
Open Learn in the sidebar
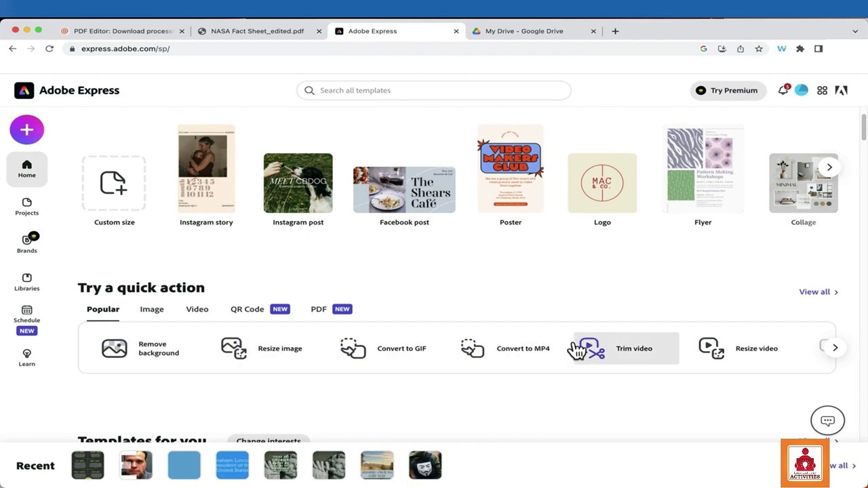coord(27,357)
